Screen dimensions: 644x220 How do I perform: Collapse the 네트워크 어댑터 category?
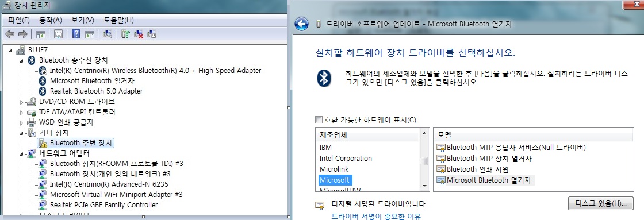tap(21, 153)
